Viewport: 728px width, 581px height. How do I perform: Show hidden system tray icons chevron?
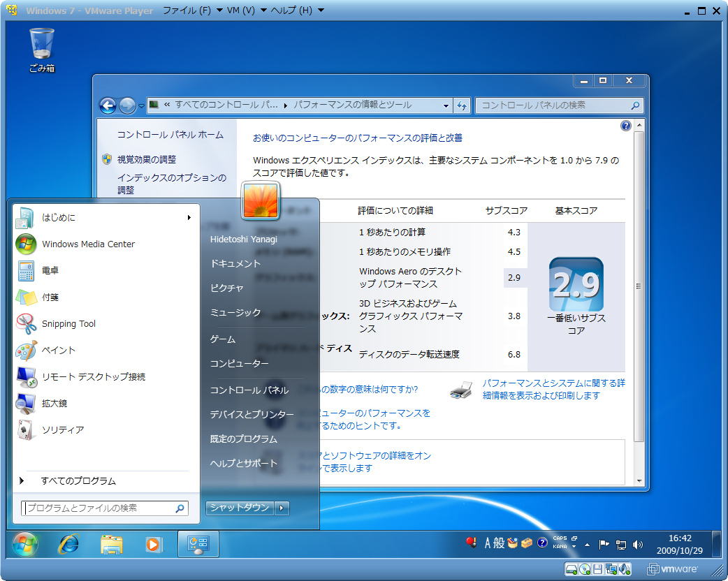click(587, 544)
